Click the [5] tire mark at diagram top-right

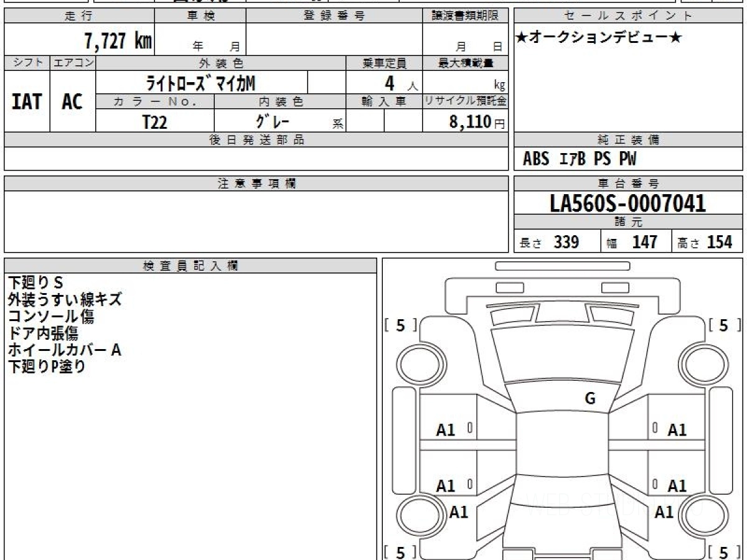(x=724, y=325)
